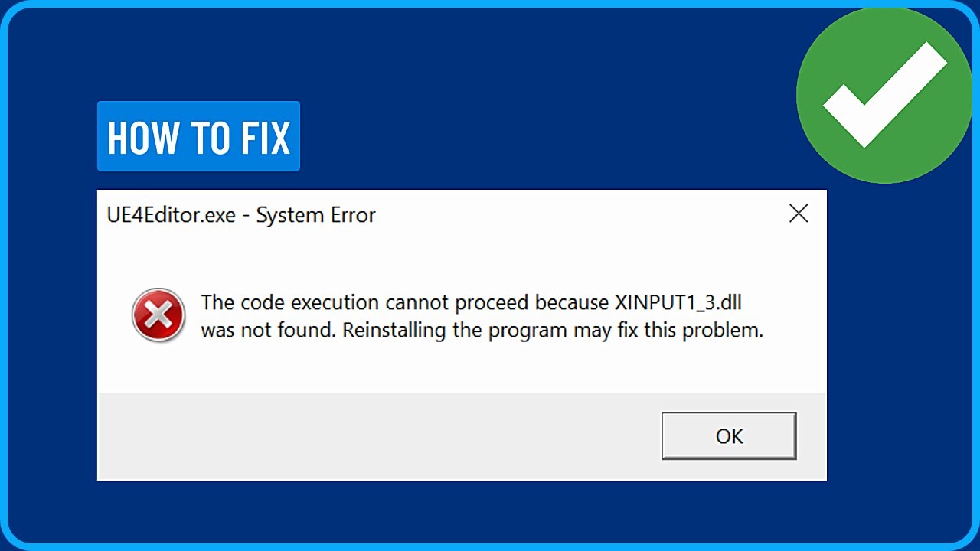
Task: Click the word HOW in the banner
Action: (x=143, y=138)
